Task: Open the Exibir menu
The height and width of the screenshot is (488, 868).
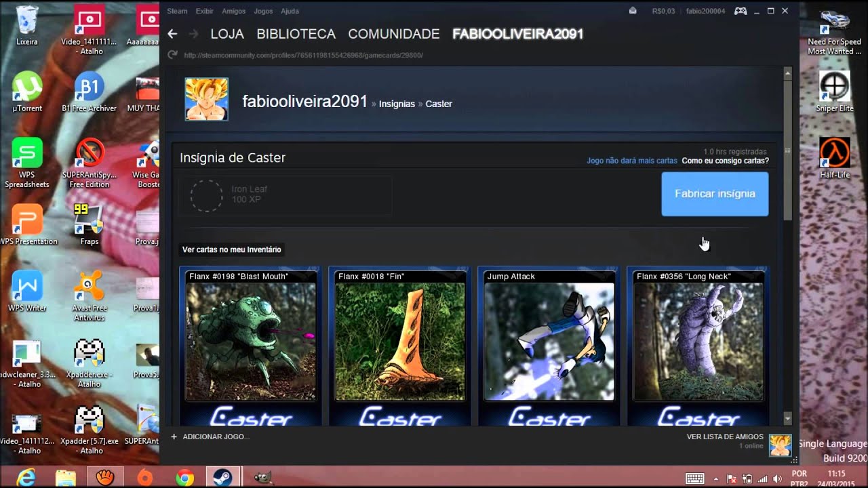Action: pyautogui.click(x=204, y=11)
